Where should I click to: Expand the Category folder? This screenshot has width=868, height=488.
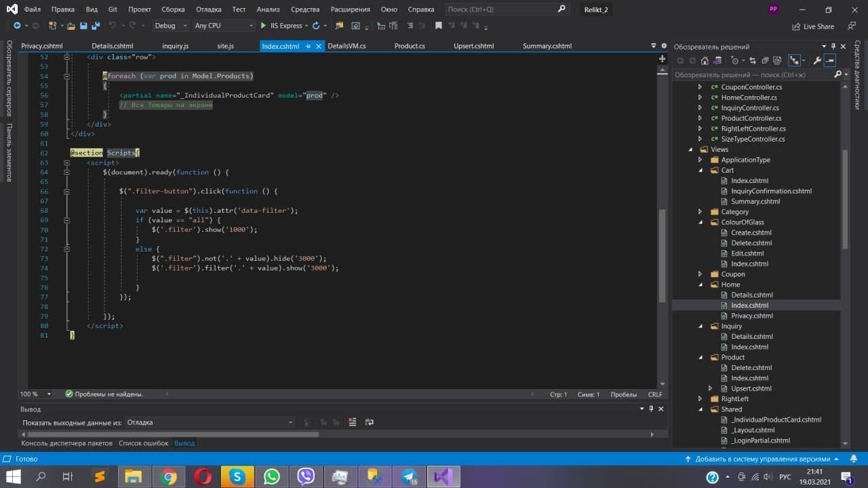pyautogui.click(x=701, y=211)
